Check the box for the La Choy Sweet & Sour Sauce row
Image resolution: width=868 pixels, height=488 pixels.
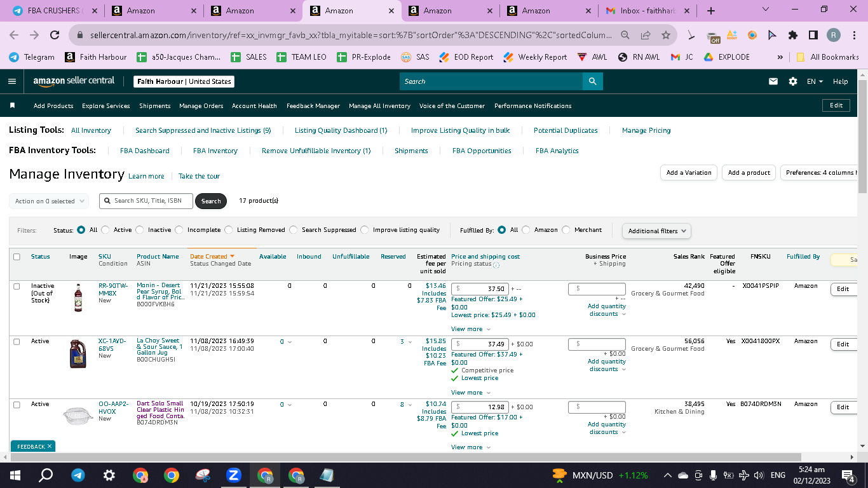tap(17, 342)
